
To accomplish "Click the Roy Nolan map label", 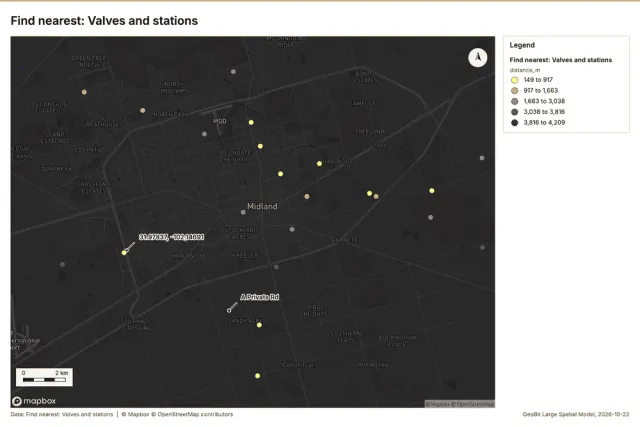I will coord(373,365).
